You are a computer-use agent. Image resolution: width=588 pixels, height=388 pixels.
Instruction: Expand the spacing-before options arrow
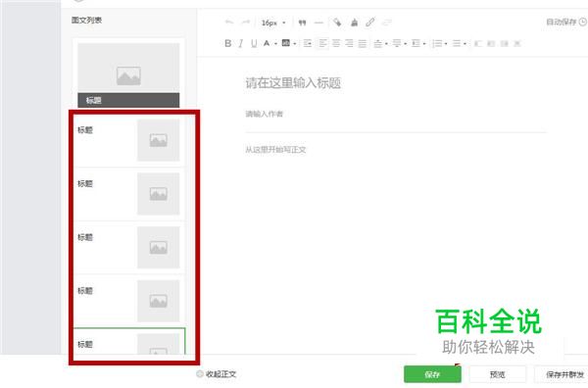coord(386,44)
